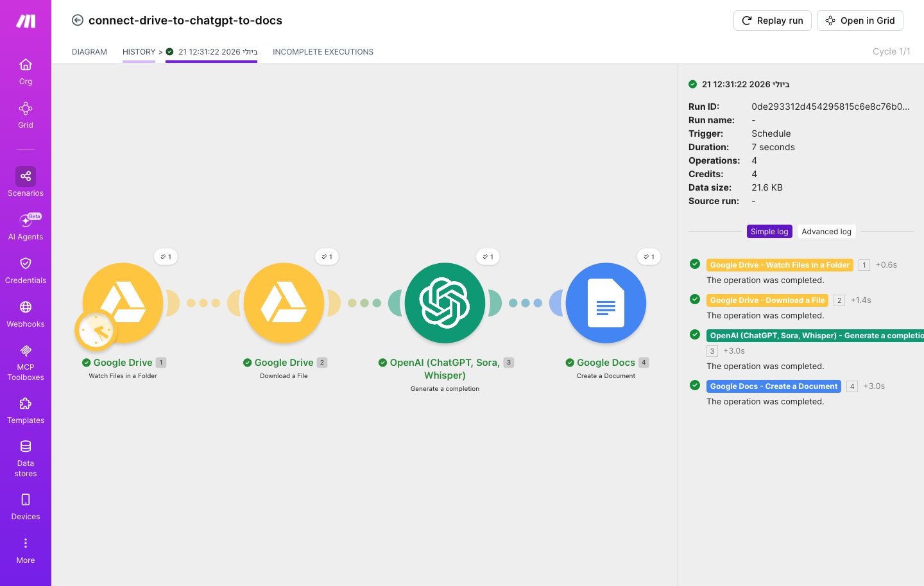924x586 pixels.
Task: Open Data stores in the sidebar
Action: pos(26,459)
